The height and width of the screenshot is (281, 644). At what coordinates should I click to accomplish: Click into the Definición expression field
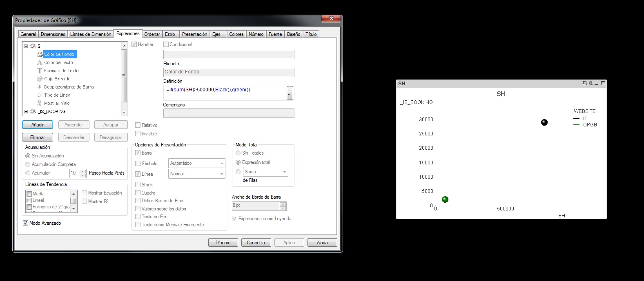pyautogui.click(x=225, y=93)
